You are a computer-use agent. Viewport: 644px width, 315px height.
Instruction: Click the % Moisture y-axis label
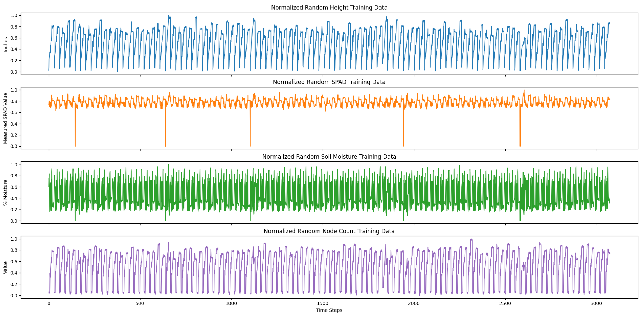click(x=6, y=193)
